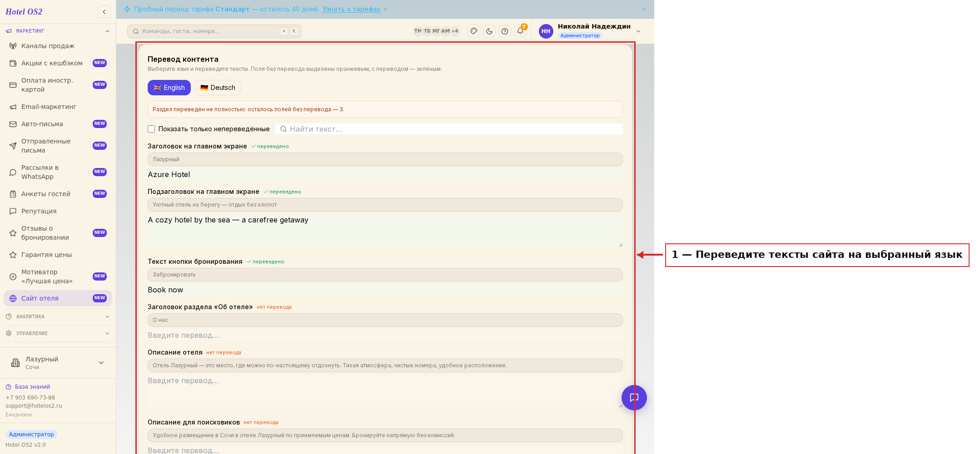Switch to the Deutsch language tab
This screenshot has height=454, width=980.
coord(218,88)
